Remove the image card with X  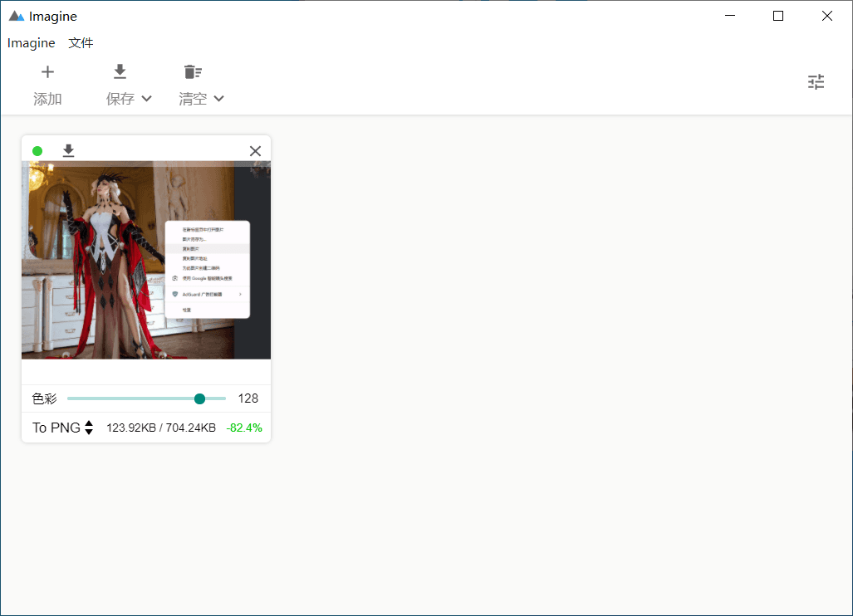pos(255,151)
